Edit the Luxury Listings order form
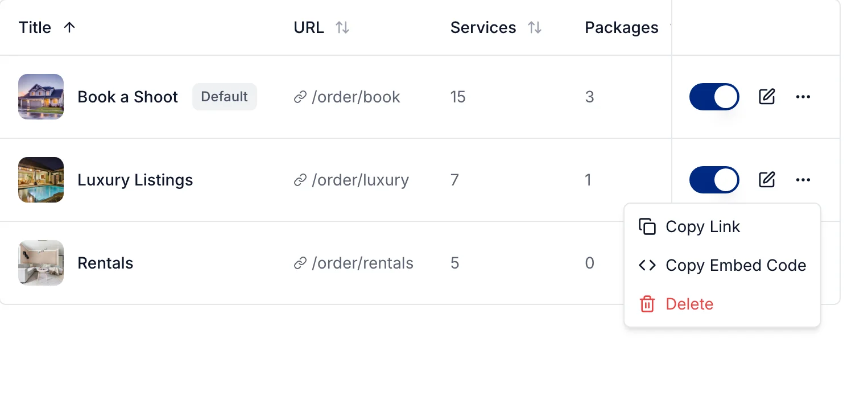868x396 pixels. point(767,180)
